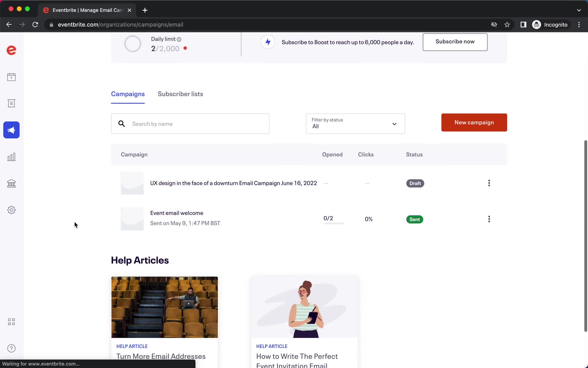Open the Chrome three-dot menu
Screen dimensions: 588x368
[579, 25]
